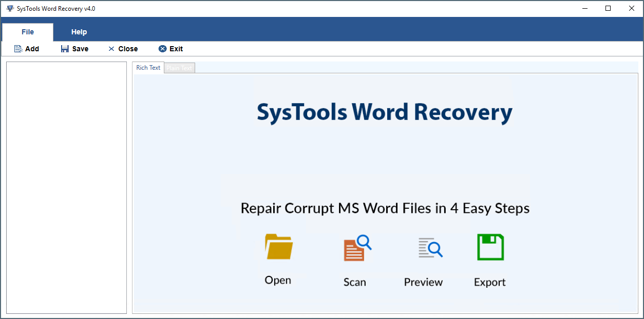Click the X Close icon on the toolbar

(111, 48)
